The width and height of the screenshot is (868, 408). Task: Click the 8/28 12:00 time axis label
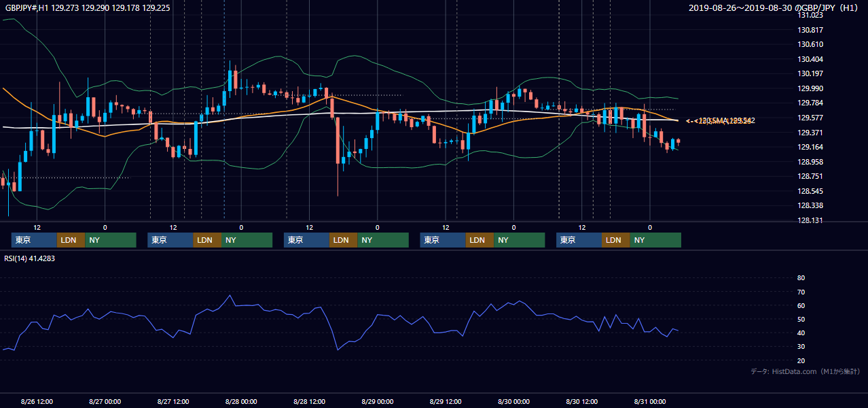coord(309,401)
